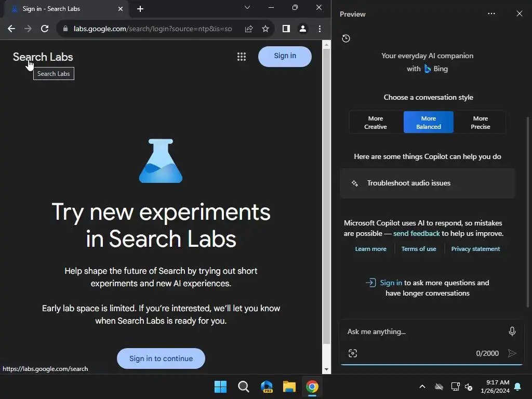Screen dimensions: 532x399
Task: Click the Copilot panel scrollbar
Action: (x=528, y=212)
